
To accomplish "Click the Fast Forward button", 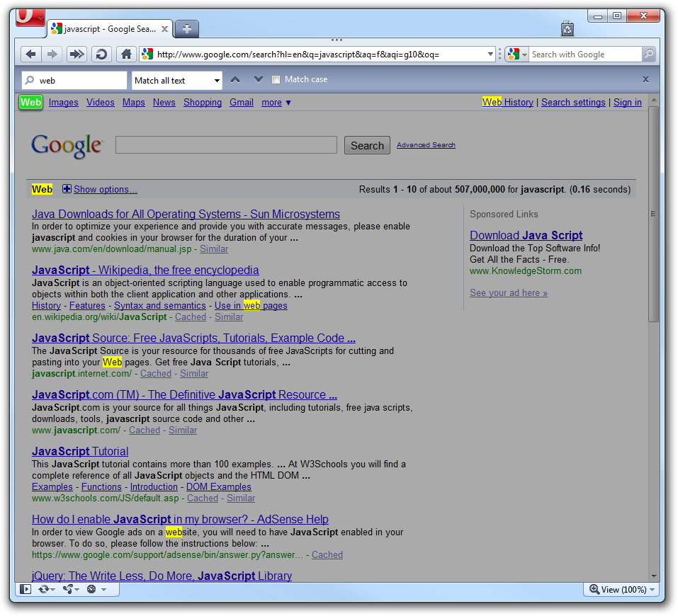I will 77,55.
